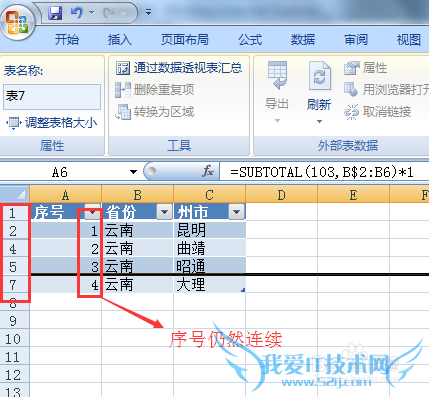Save the workbook via the floppy icon

point(55,13)
